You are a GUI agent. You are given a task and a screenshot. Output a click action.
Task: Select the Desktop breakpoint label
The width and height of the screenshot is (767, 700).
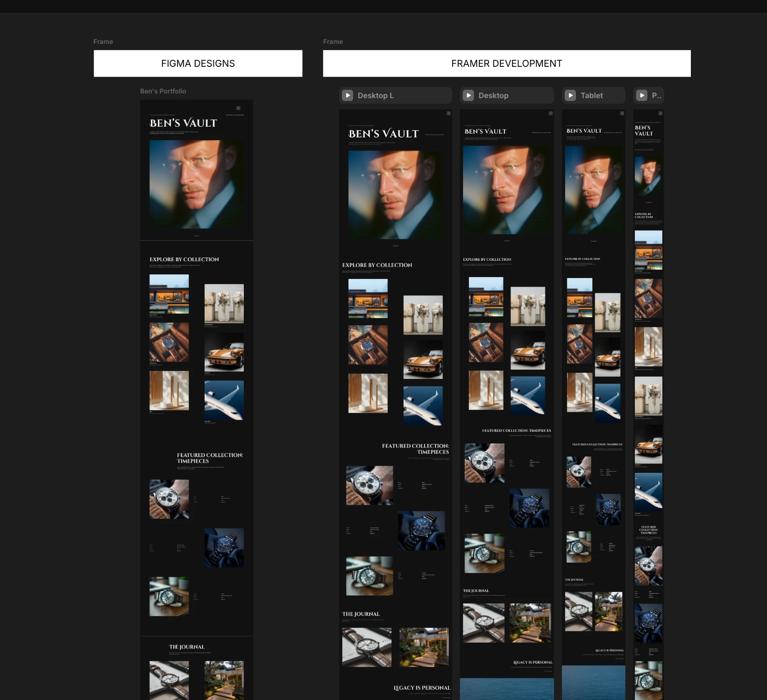tap(493, 95)
